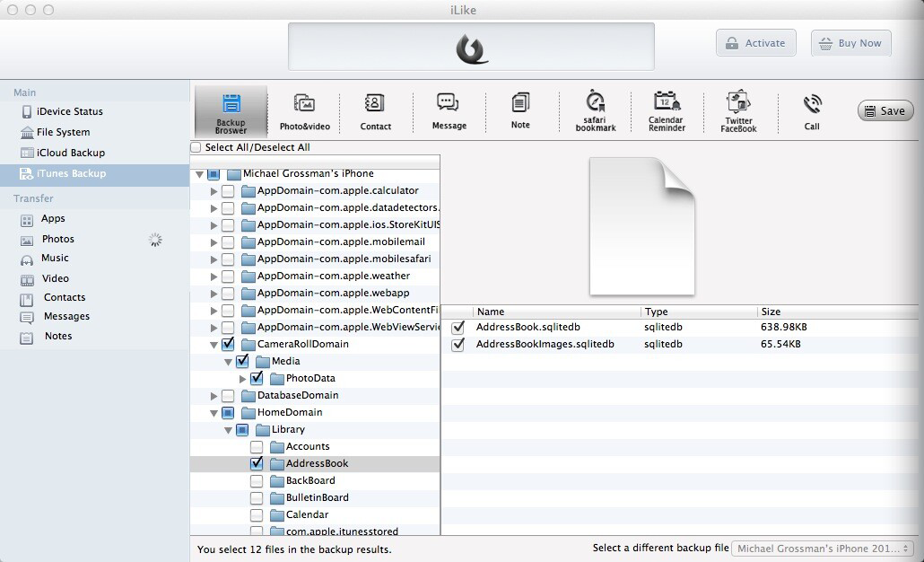Screen dimensions: 924x562
Task: Click the 638.98KB size value
Action: [x=784, y=328]
